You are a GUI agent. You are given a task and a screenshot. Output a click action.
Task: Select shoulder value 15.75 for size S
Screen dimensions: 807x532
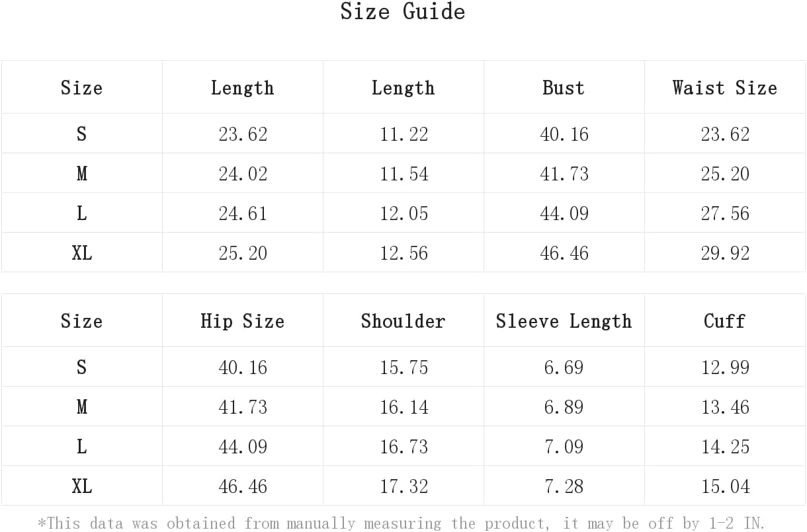[403, 367]
